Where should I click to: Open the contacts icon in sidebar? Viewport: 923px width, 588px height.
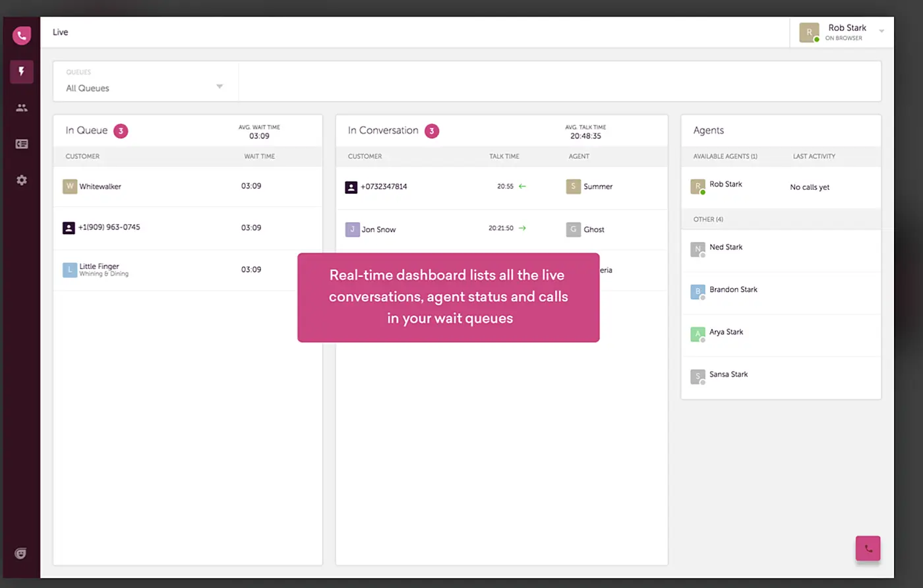[x=21, y=107]
